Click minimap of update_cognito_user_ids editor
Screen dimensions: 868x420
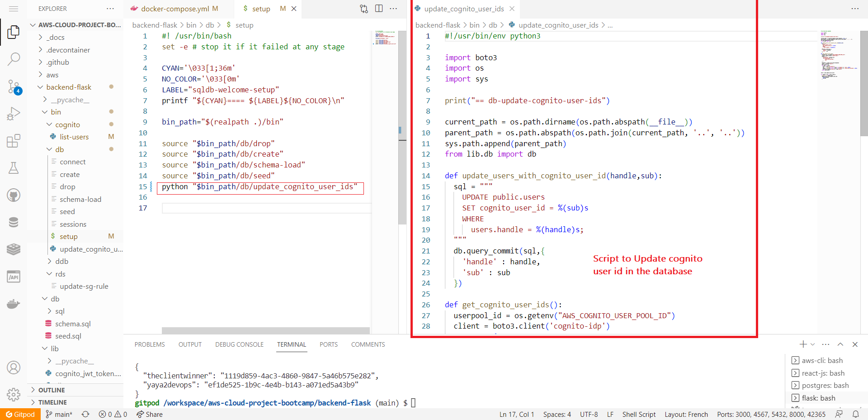[839, 55]
